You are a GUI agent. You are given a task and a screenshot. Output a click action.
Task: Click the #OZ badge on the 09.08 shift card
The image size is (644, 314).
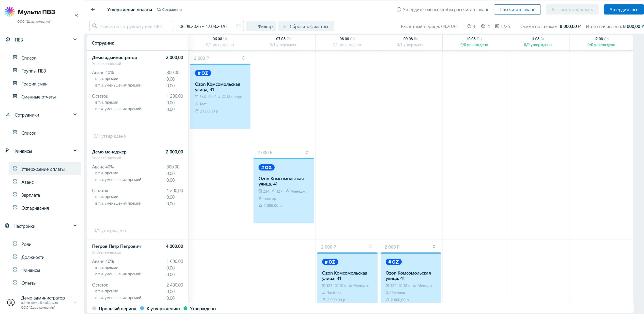point(394,262)
